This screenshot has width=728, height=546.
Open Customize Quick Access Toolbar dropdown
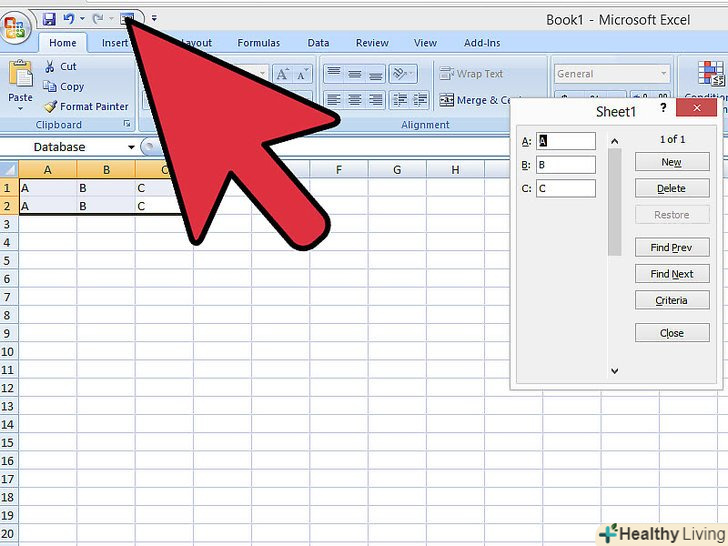point(154,19)
